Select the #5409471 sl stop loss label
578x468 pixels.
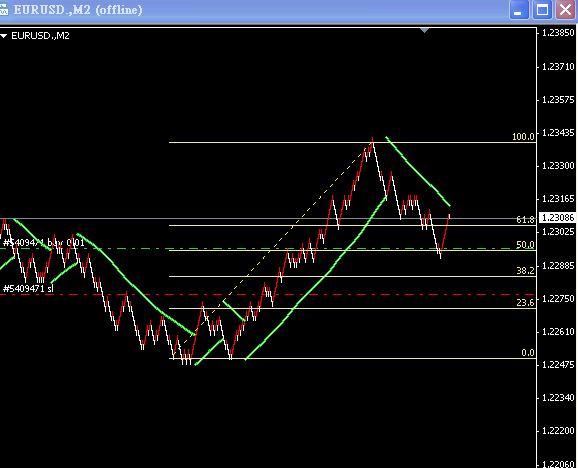[28, 289]
